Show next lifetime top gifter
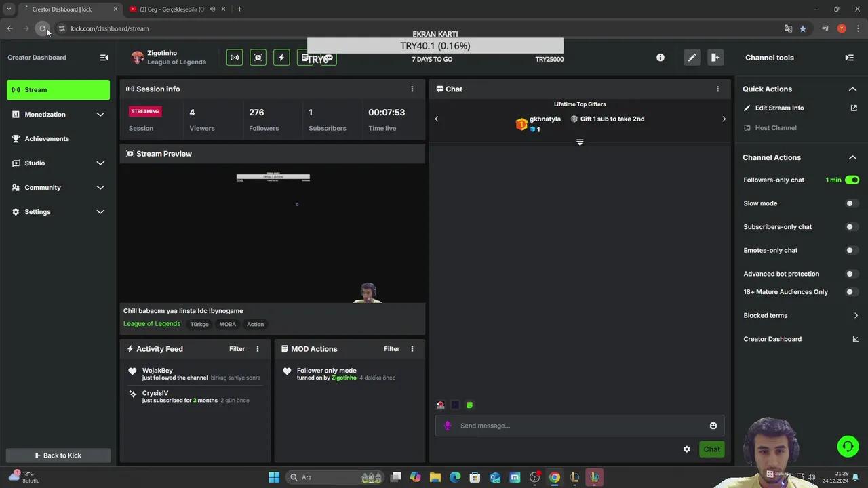 724,119
